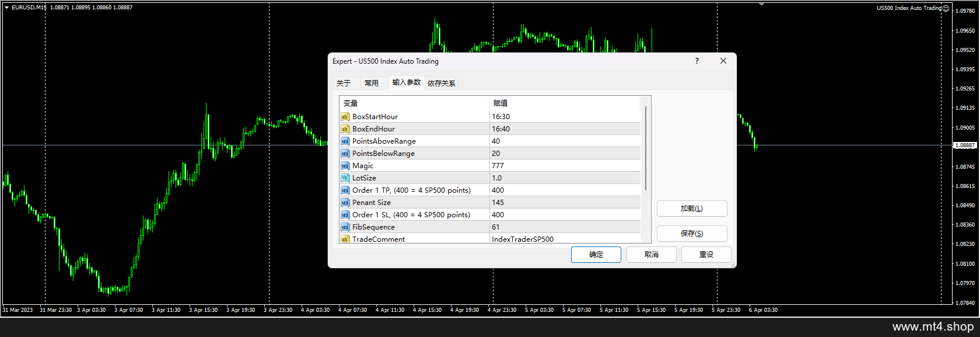Switch to the 关于 tab
Screen dimensions: 980x337
click(344, 83)
